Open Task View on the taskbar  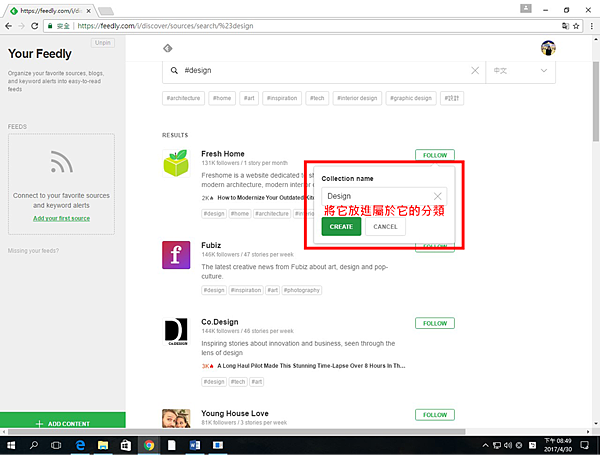(56, 445)
